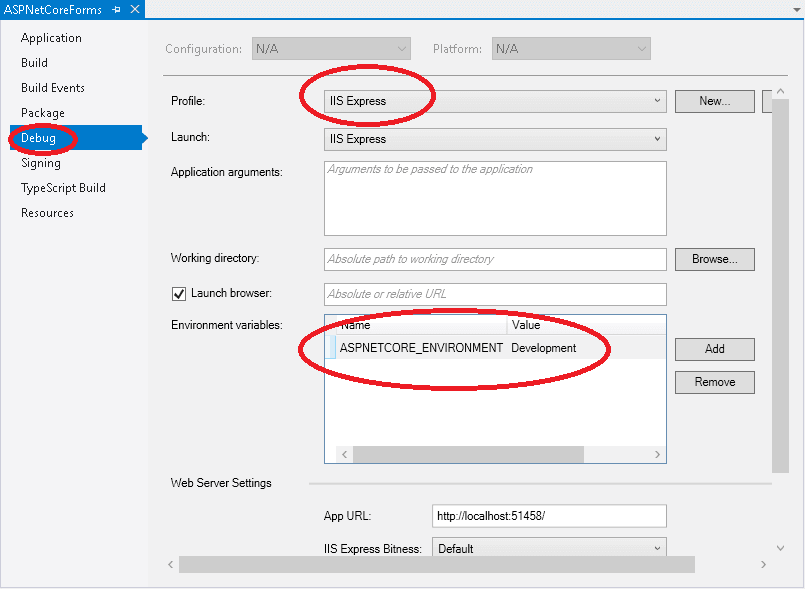Click left scroll arrow in environment variables list
805x589 pixels.
[x=344, y=454]
